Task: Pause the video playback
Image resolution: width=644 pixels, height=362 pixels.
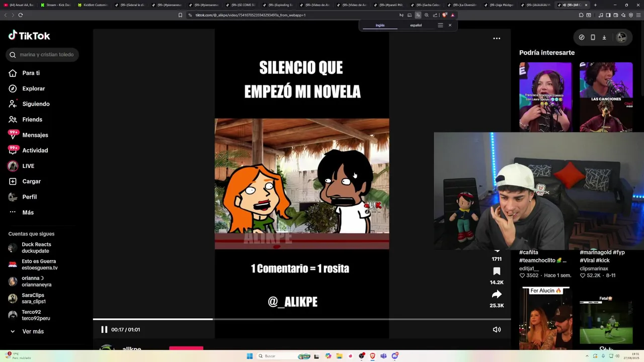Action: pyautogui.click(x=104, y=330)
